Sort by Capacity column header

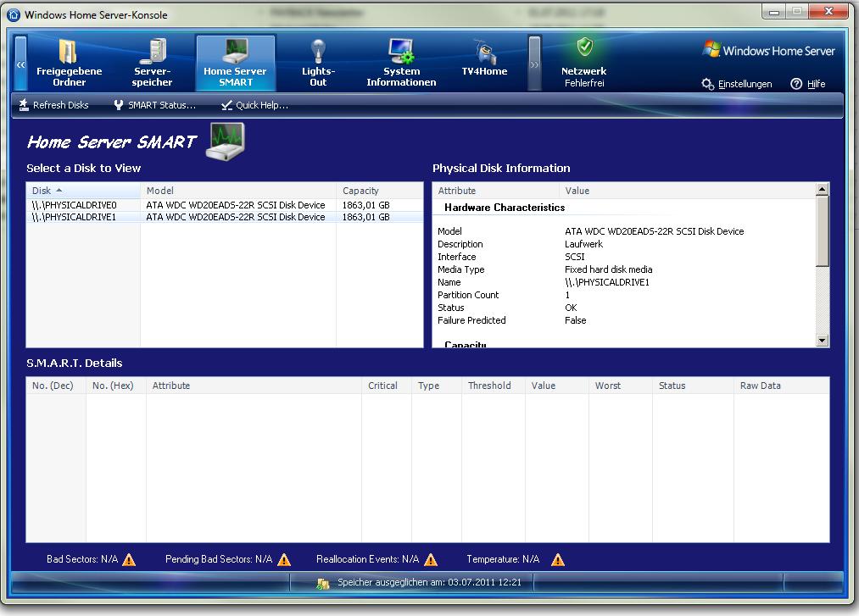point(380,191)
